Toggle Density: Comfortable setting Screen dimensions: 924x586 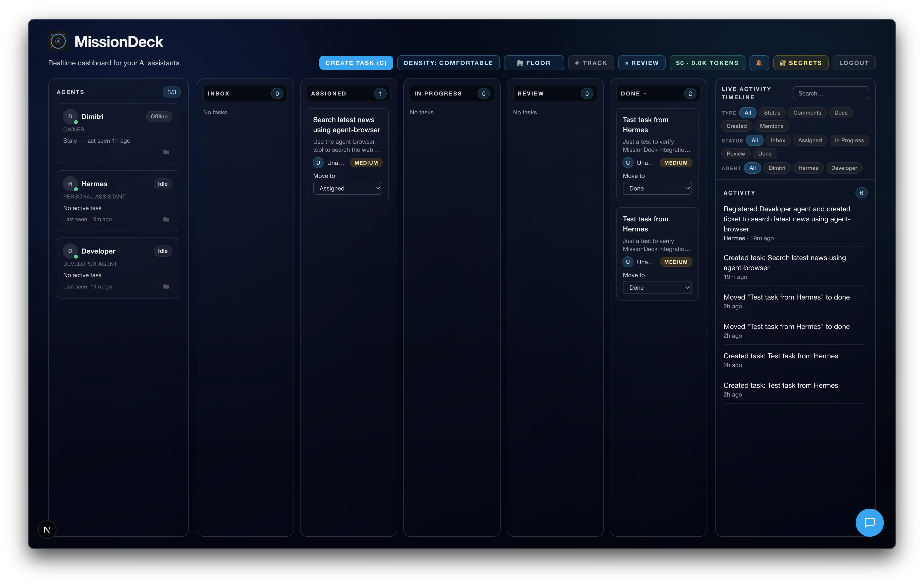[x=448, y=63]
